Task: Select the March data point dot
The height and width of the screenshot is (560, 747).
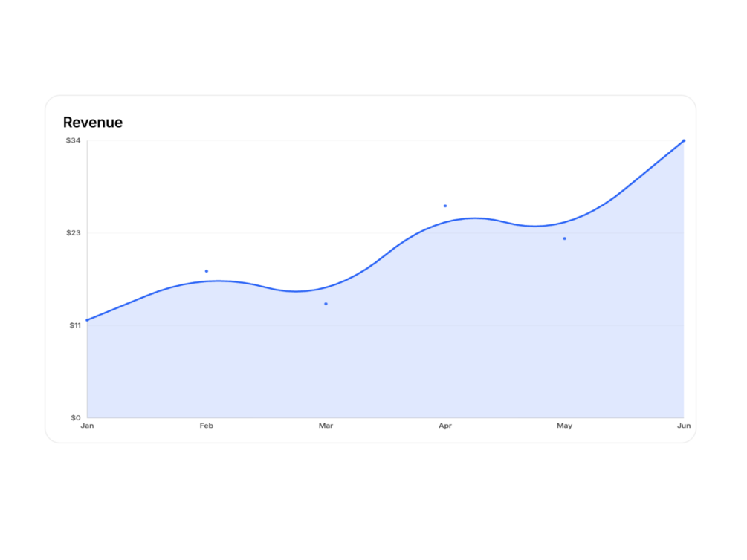Action: [x=326, y=304]
